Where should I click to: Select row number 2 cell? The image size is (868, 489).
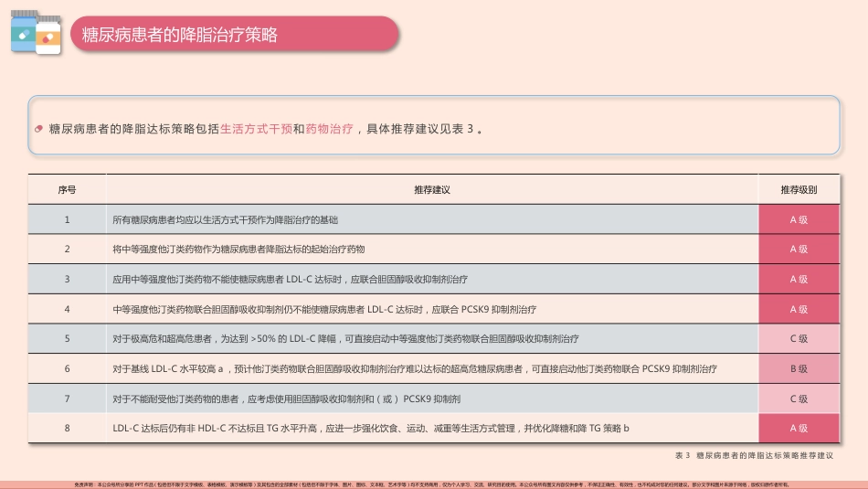click(67, 249)
